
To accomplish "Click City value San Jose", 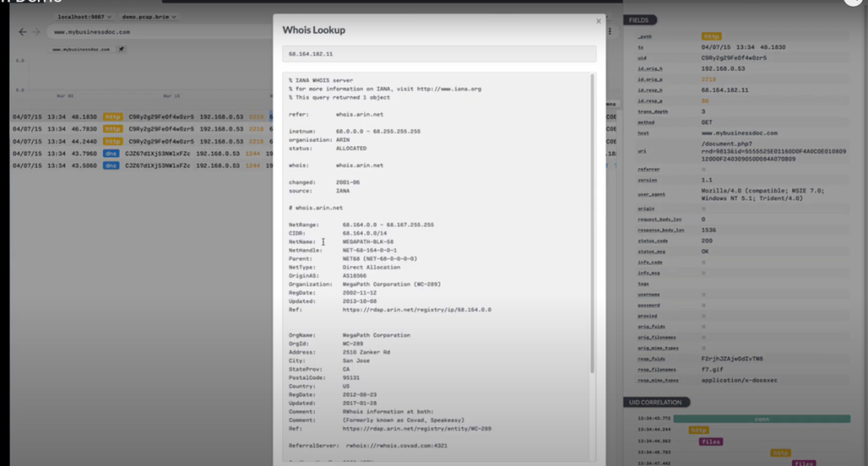I will tap(356, 361).
